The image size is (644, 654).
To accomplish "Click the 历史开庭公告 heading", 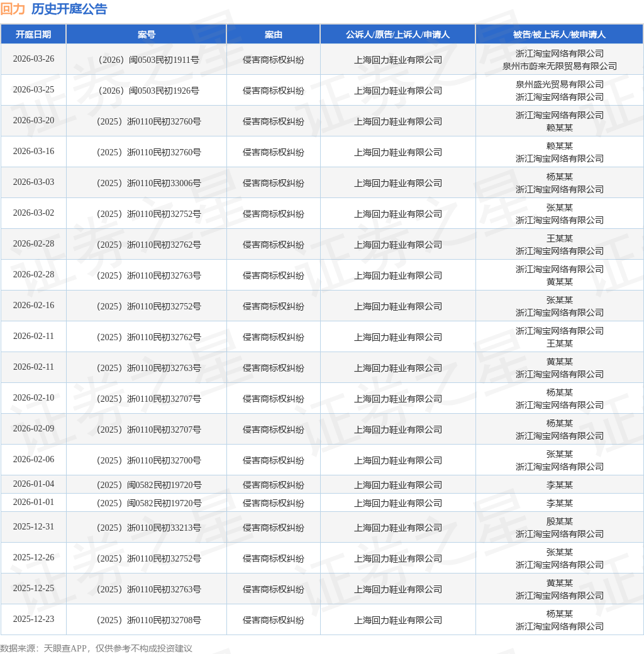I will (69, 9).
